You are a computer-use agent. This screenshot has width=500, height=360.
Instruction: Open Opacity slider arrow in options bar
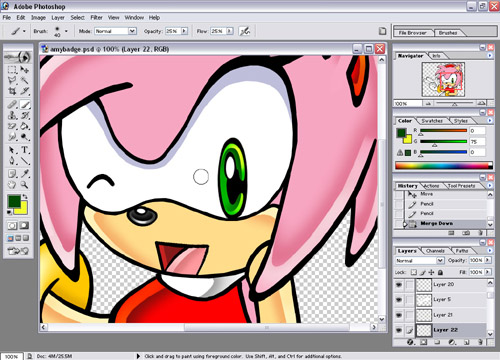coord(184,31)
